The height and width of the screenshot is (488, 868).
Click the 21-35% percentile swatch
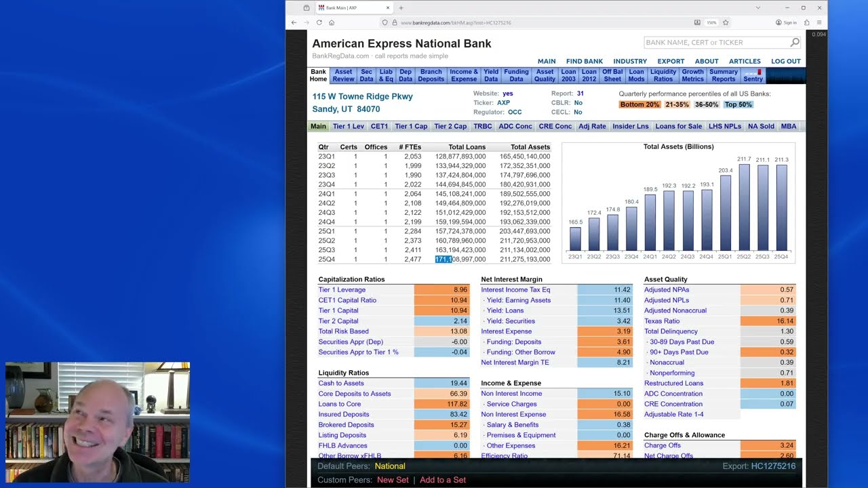677,104
